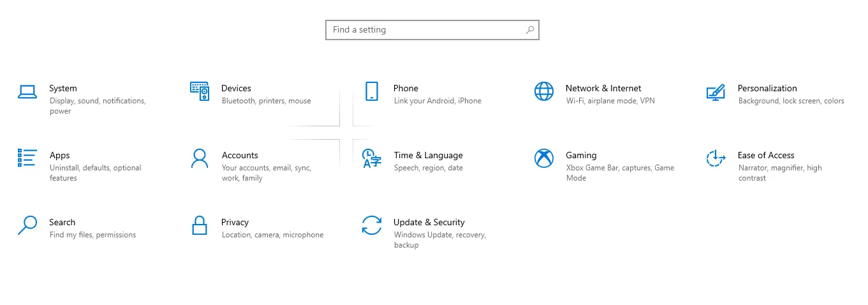Open the Update & Security title link

point(429,222)
